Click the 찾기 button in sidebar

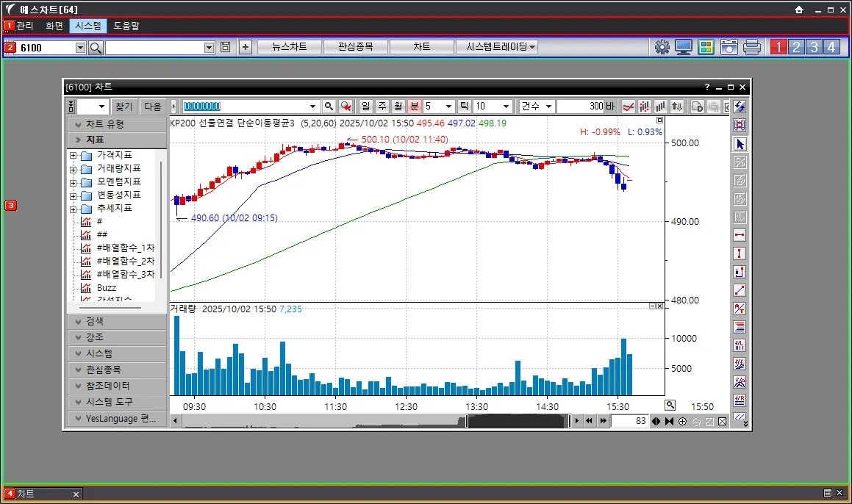(123, 107)
